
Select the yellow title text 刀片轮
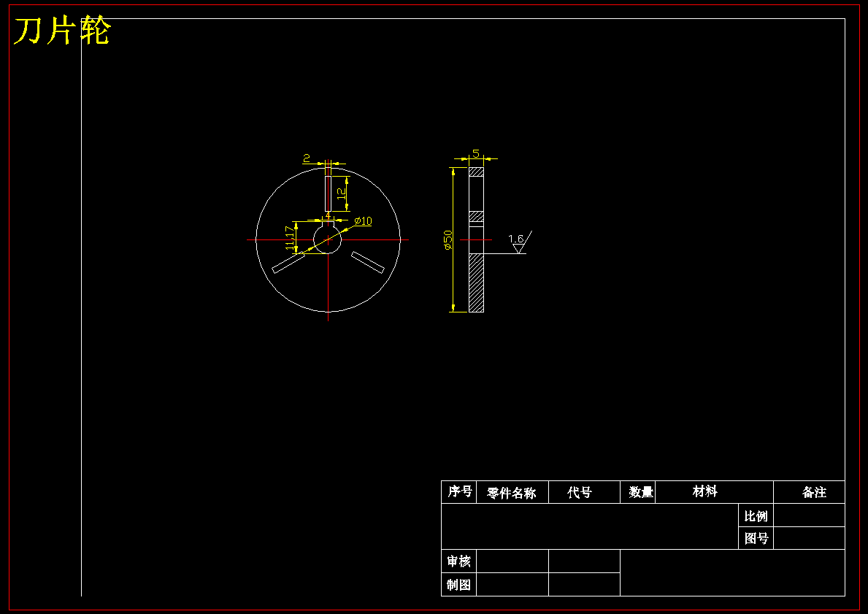tap(63, 31)
